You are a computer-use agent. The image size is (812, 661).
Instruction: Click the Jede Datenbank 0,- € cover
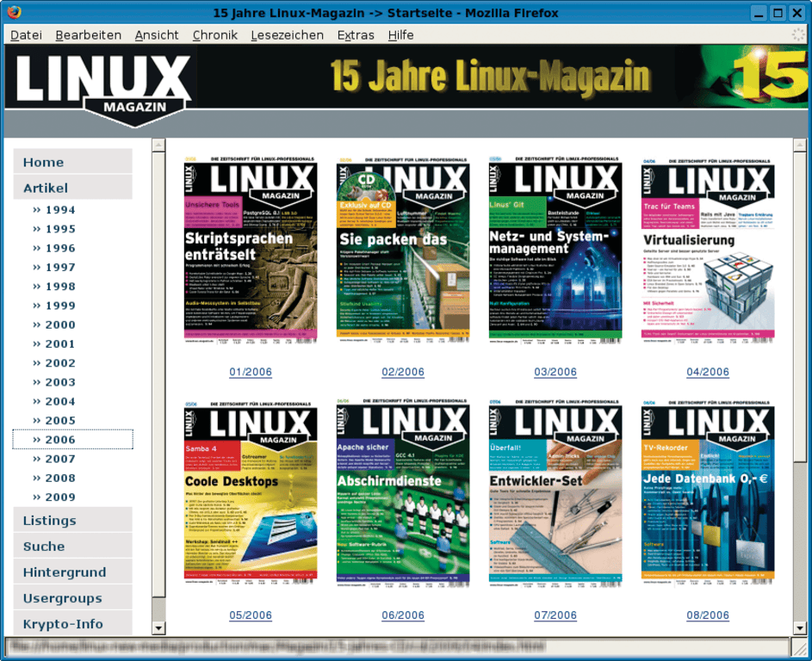[708, 493]
